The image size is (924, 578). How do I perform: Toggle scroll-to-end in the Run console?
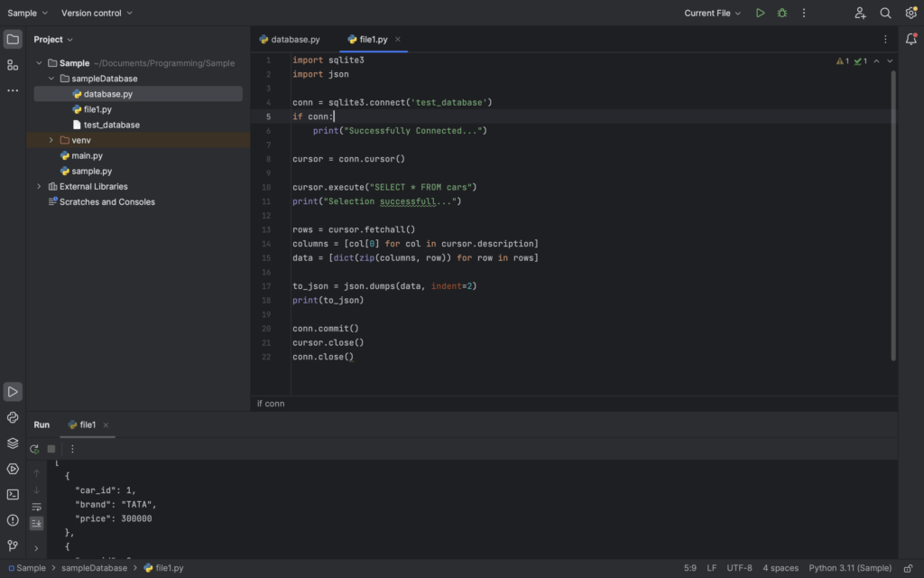36,523
